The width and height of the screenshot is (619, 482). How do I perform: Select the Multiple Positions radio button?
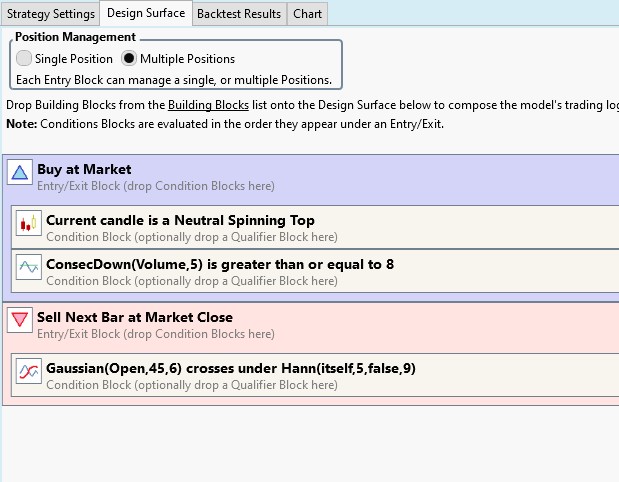coord(129,59)
